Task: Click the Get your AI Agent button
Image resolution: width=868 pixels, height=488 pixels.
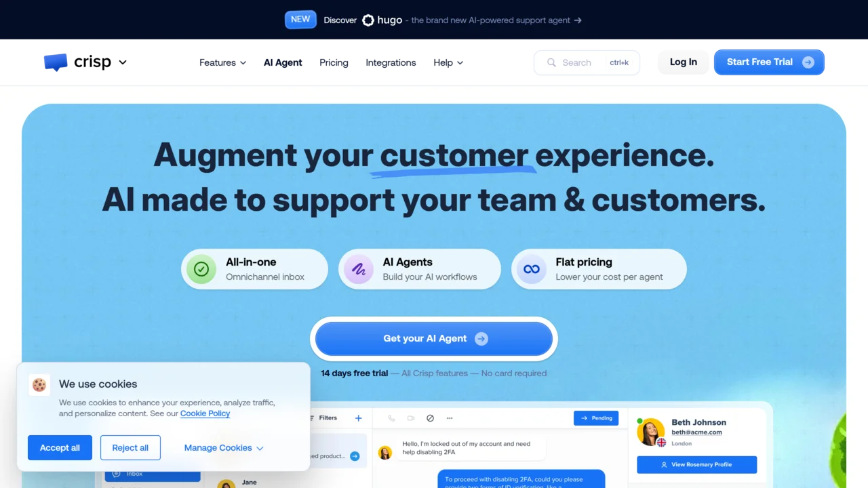Action: click(434, 339)
